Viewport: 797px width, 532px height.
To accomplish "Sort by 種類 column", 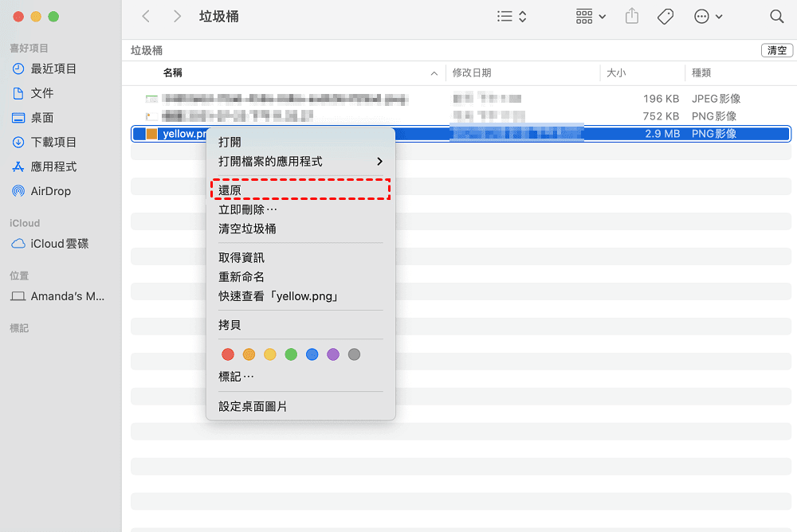I will coord(701,72).
